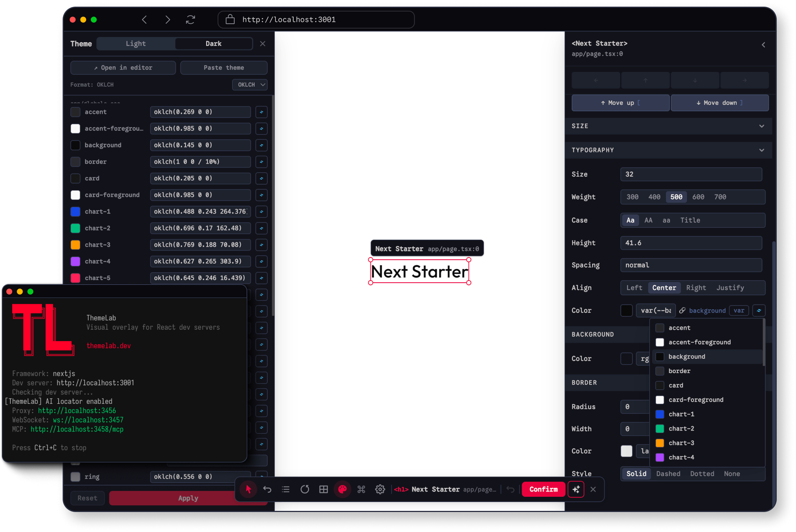Screen dimensions: 796x532
Task: Align text Left
Action: tap(634, 288)
